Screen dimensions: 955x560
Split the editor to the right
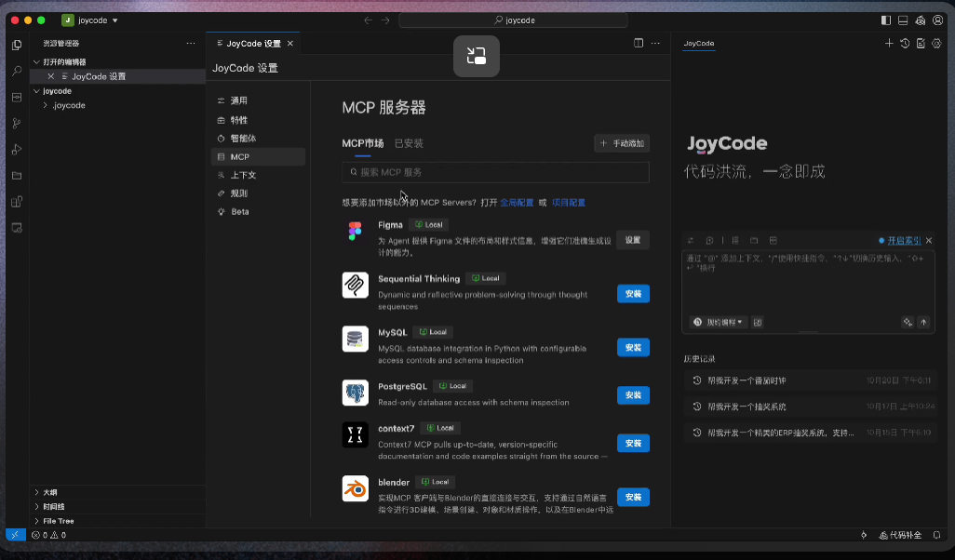[x=639, y=43]
